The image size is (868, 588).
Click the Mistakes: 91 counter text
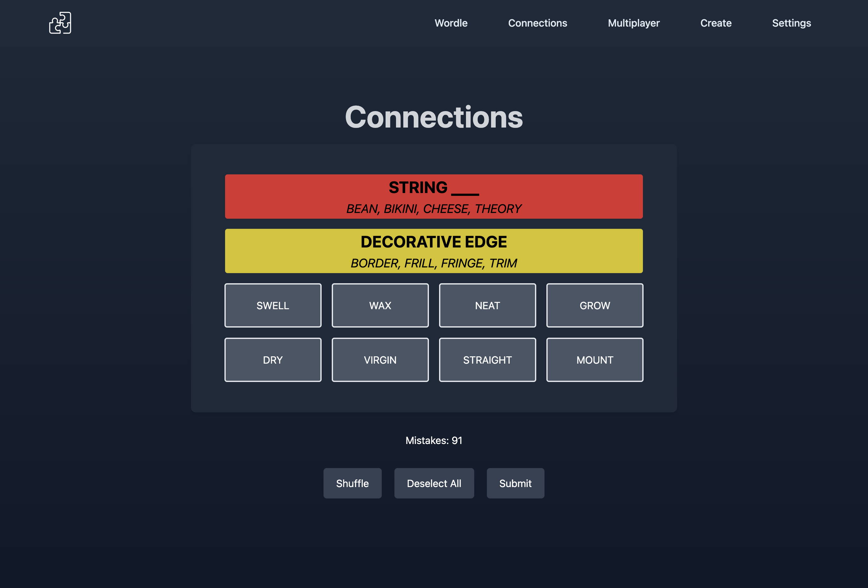point(434,441)
